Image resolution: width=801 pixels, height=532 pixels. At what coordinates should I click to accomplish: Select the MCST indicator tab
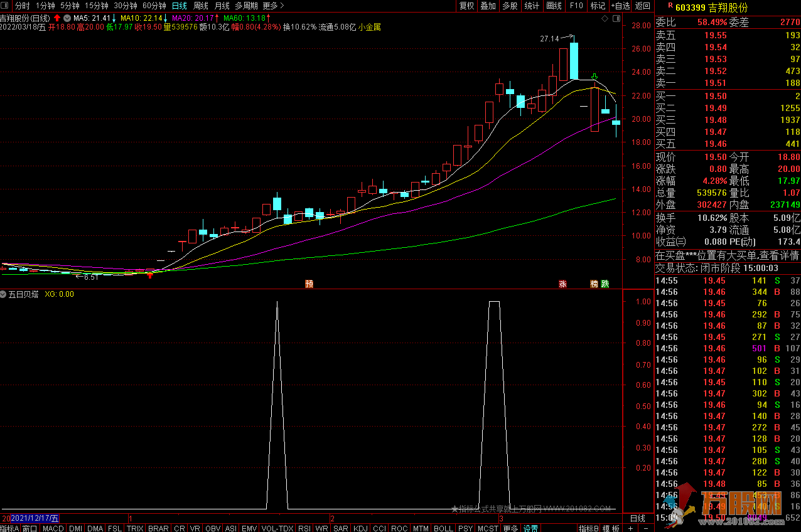click(x=488, y=528)
